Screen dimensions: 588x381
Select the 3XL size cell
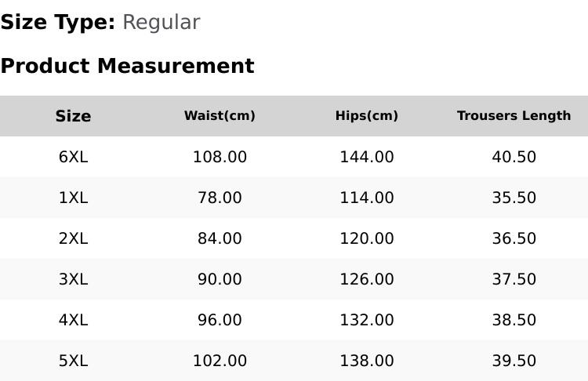(x=73, y=279)
